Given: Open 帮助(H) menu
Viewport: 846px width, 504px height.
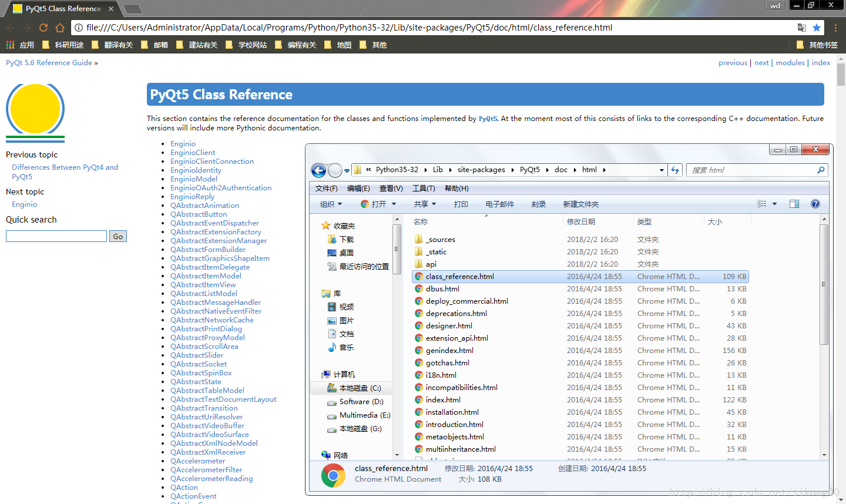Looking at the screenshot, I should (456, 188).
